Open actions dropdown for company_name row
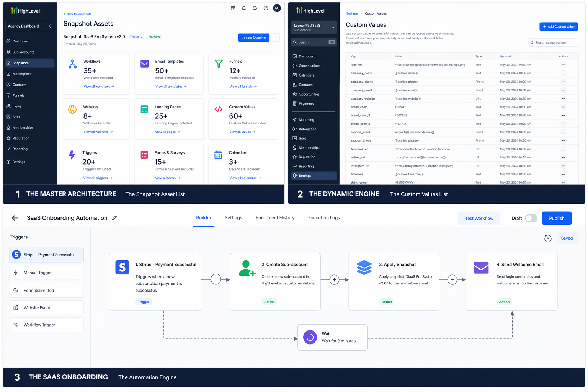 pos(563,73)
